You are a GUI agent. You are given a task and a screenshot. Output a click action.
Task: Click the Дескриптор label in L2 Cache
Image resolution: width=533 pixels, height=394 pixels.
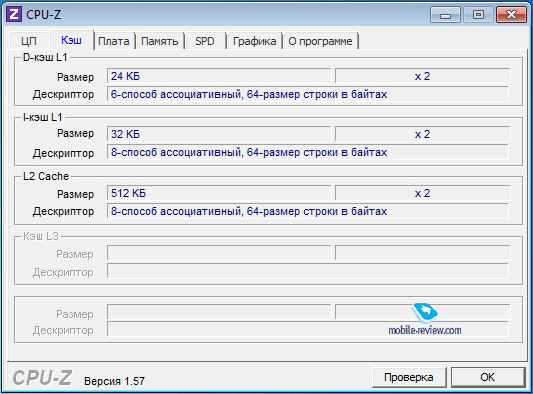point(63,211)
